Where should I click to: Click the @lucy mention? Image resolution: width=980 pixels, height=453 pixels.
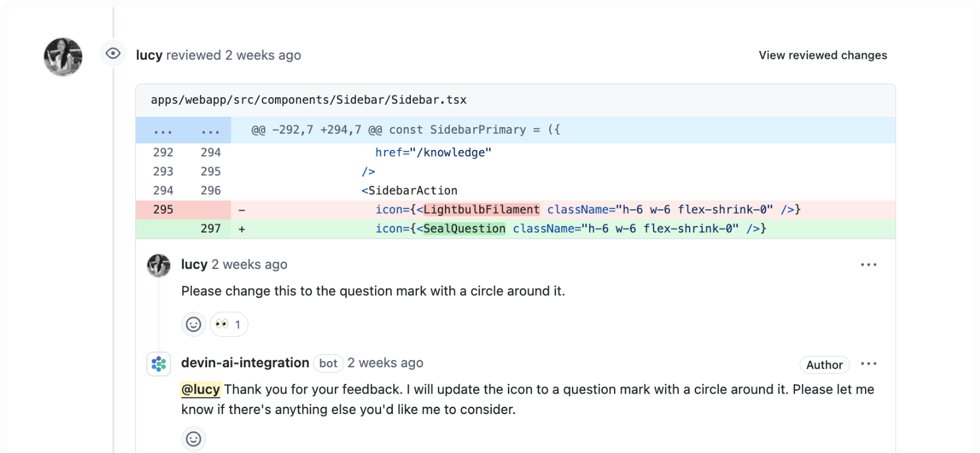[x=201, y=389]
